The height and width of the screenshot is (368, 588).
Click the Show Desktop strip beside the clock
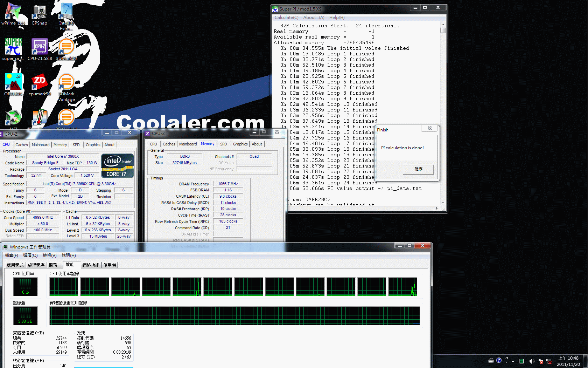[586, 361]
